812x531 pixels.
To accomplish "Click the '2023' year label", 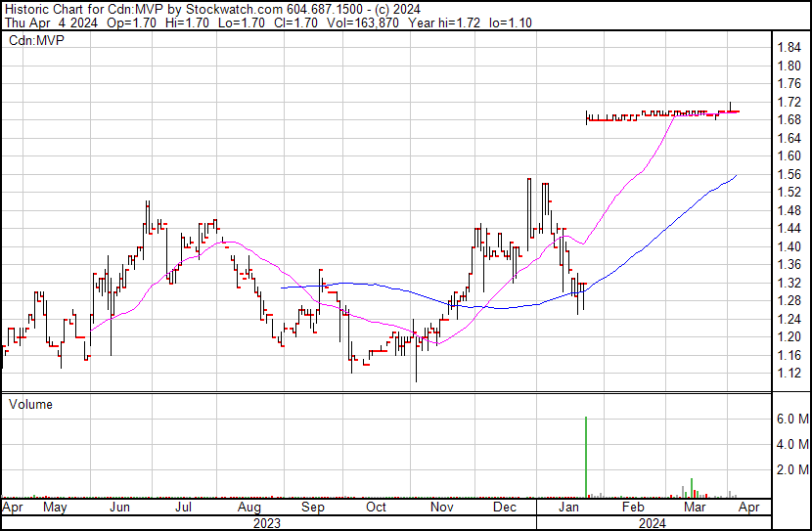I will (x=266, y=523).
